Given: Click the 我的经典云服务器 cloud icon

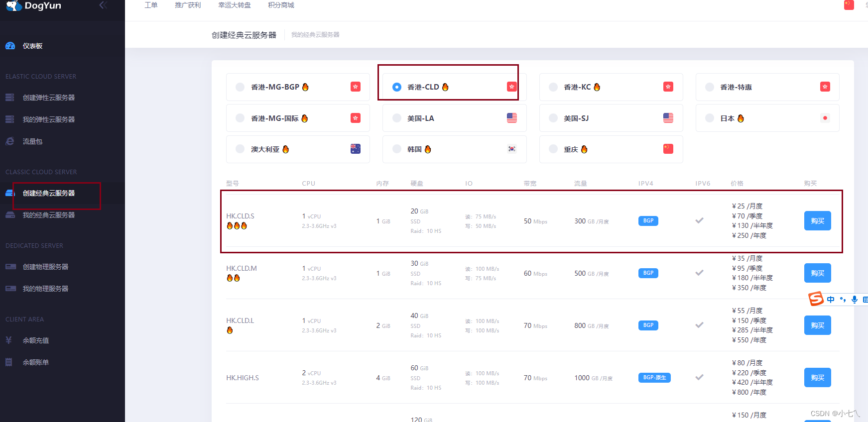Looking at the screenshot, I should coord(10,215).
